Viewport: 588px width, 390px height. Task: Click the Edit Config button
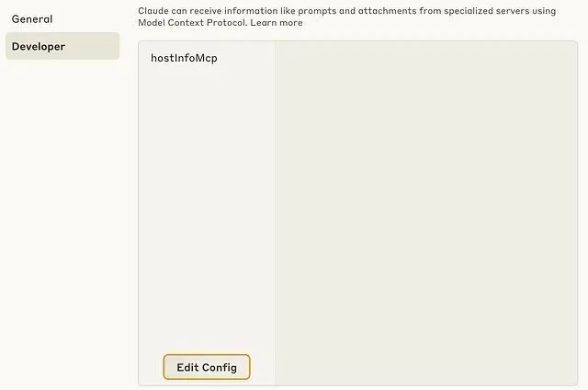[207, 367]
